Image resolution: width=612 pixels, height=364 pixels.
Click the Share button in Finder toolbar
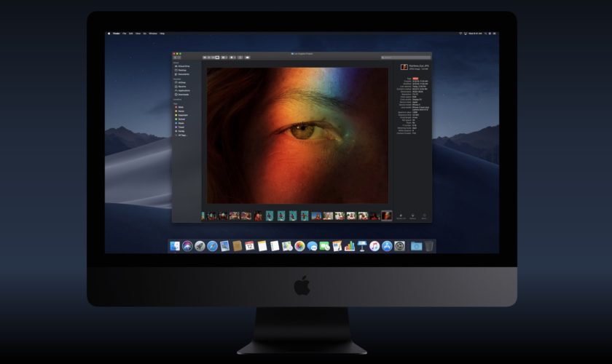pos(240,58)
